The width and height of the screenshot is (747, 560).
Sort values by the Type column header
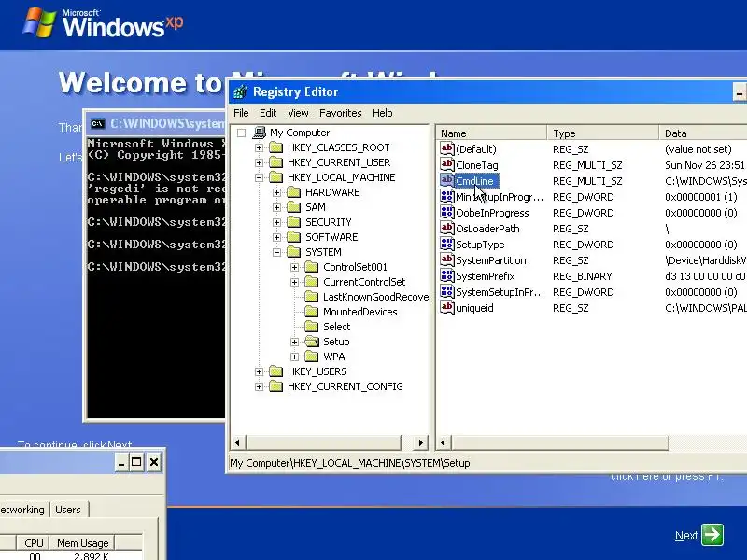(x=602, y=133)
